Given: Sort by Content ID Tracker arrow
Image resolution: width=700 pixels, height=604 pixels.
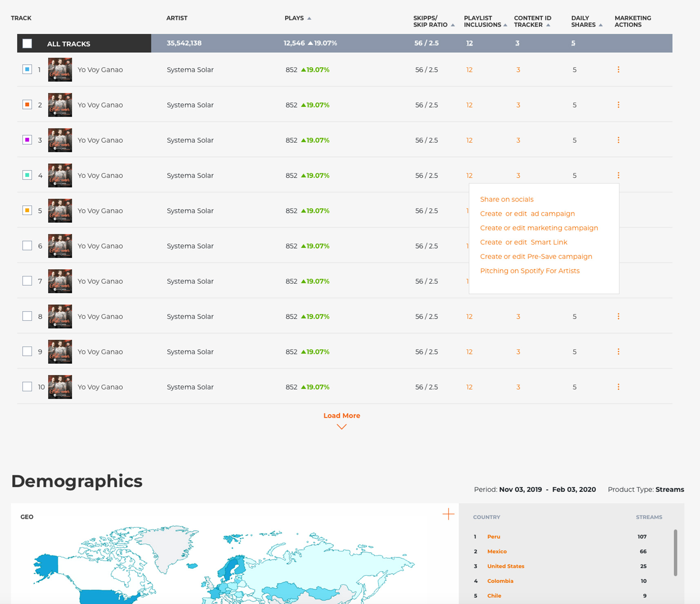Looking at the screenshot, I should [x=548, y=25].
